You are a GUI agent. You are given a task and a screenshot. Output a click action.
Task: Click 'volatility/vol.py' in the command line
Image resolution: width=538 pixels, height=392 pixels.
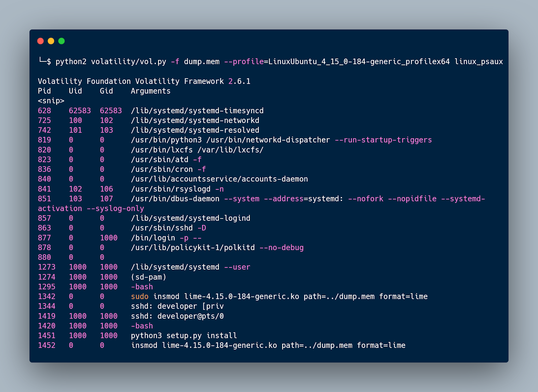pyautogui.click(x=129, y=62)
